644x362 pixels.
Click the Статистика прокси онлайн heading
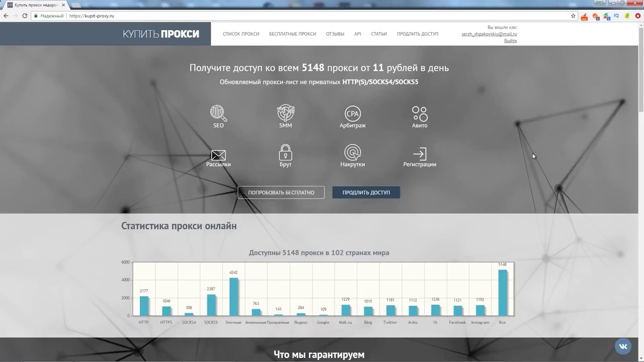[179, 226]
